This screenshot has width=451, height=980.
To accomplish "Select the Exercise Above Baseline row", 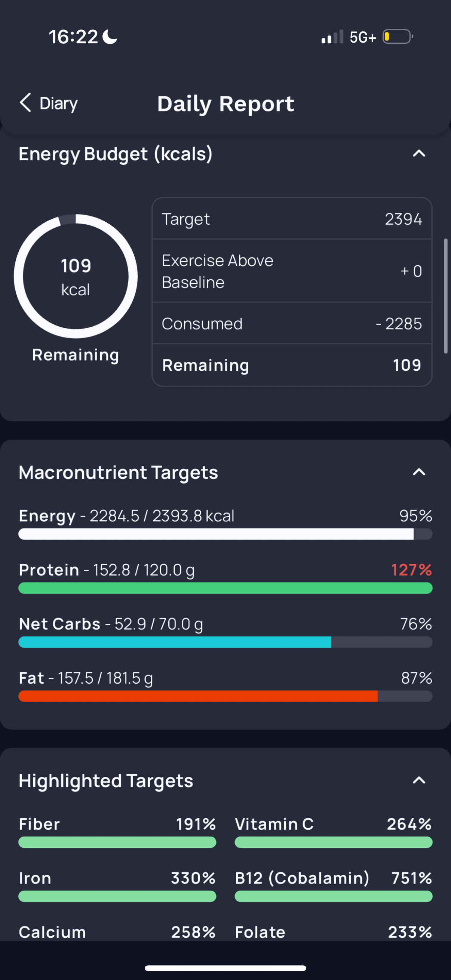I will click(292, 271).
